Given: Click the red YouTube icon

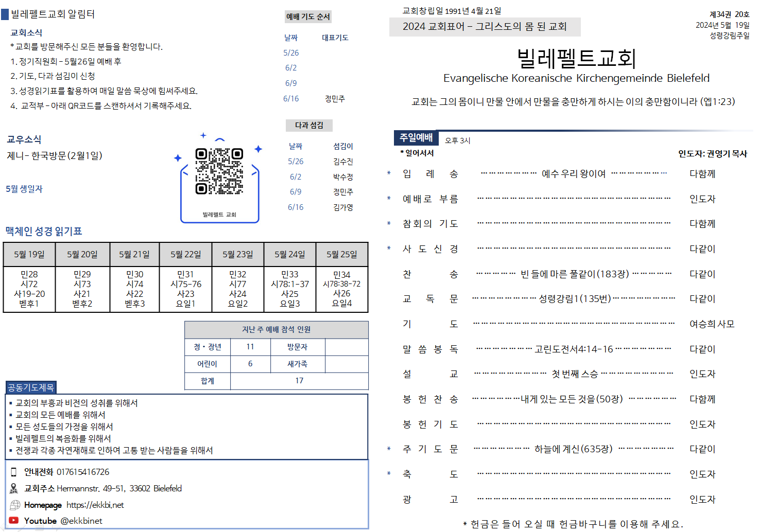Looking at the screenshot, I should click(x=14, y=521).
